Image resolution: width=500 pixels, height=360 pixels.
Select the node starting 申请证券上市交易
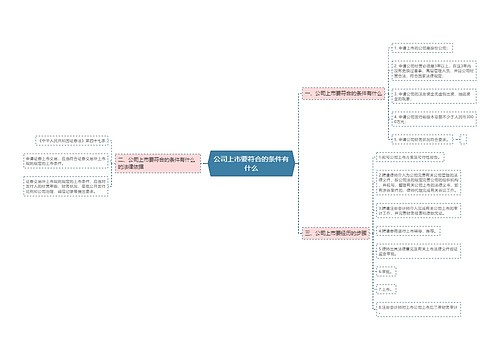click(66, 161)
